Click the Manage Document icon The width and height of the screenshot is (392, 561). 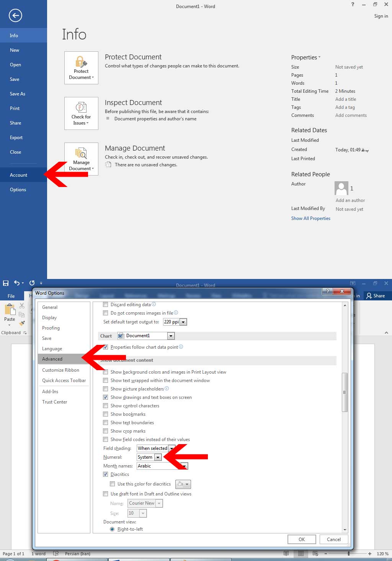(81, 153)
